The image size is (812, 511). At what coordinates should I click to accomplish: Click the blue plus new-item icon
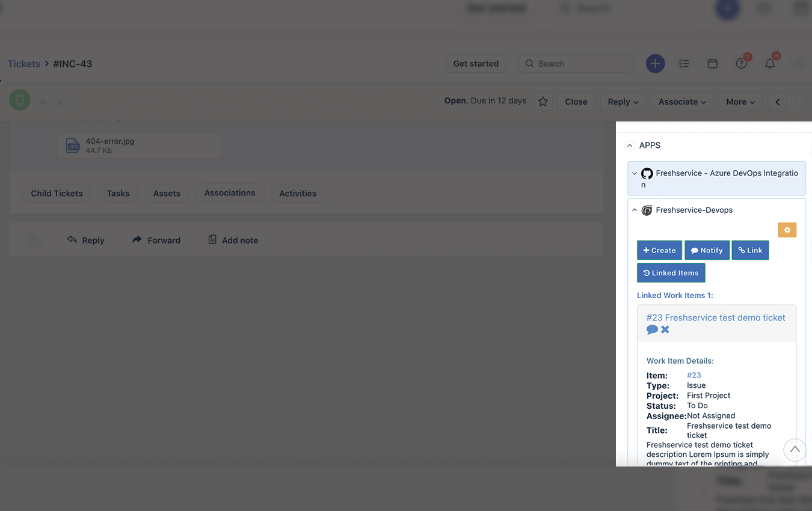[655, 64]
